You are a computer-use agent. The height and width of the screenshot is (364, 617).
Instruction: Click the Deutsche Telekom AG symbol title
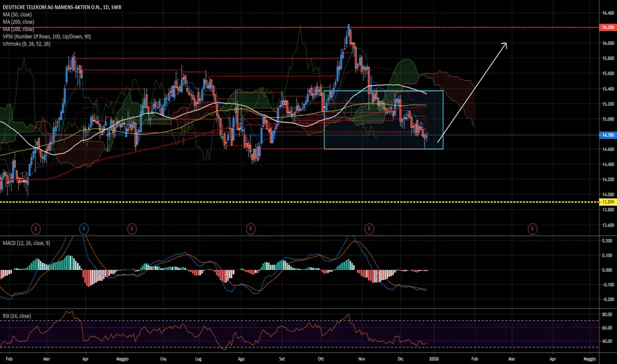point(62,7)
